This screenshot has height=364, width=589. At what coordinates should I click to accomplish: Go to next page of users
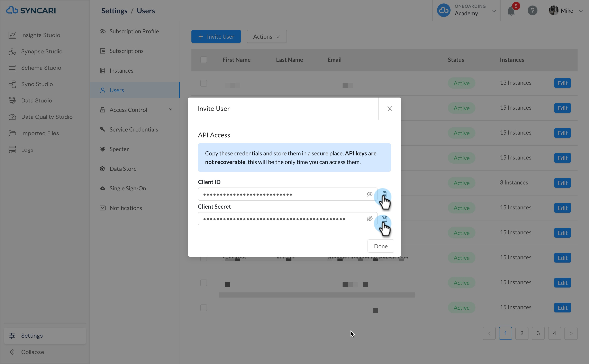pos(571,333)
